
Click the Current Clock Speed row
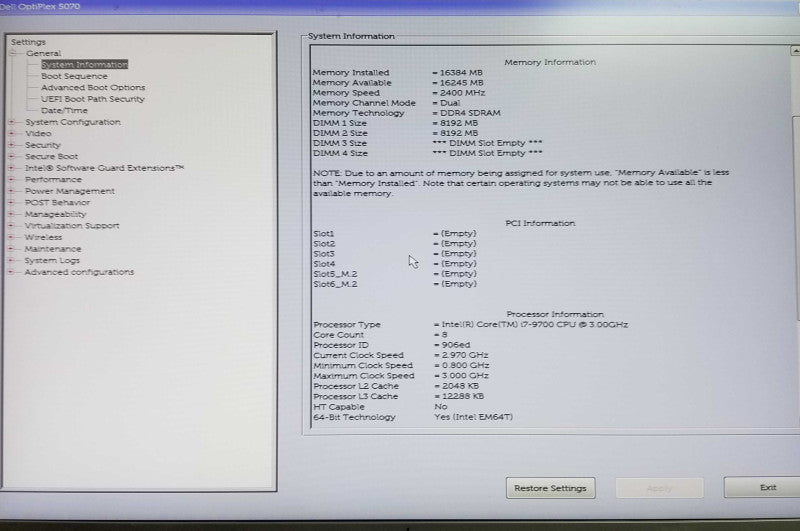pyautogui.click(x=401, y=355)
